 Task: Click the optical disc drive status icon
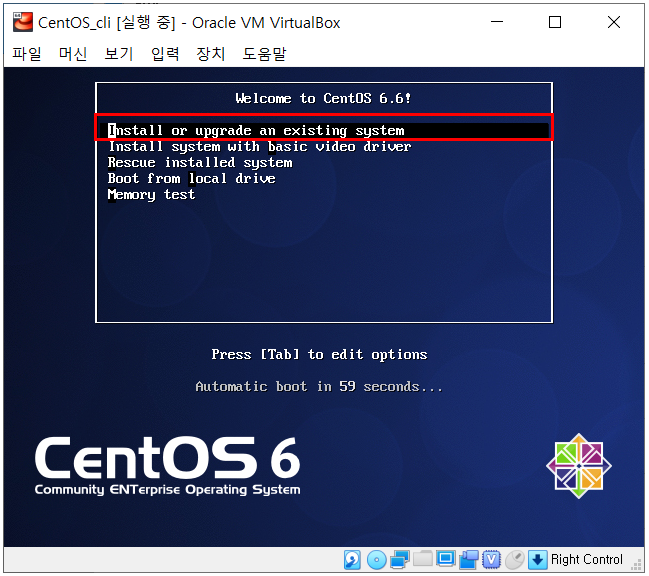(376, 560)
